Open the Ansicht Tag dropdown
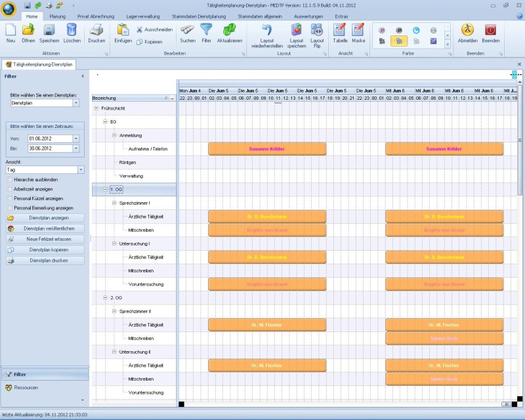 tap(81, 170)
